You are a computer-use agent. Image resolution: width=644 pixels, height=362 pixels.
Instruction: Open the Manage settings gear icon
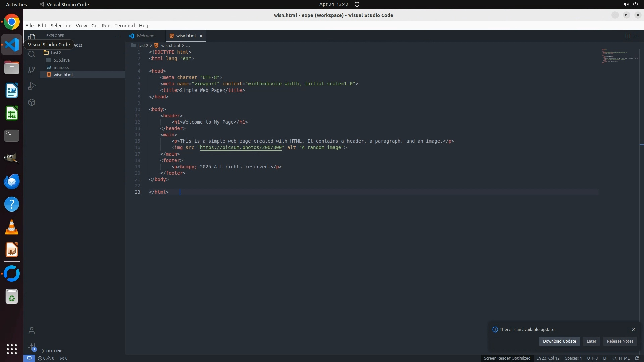pos(32,347)
